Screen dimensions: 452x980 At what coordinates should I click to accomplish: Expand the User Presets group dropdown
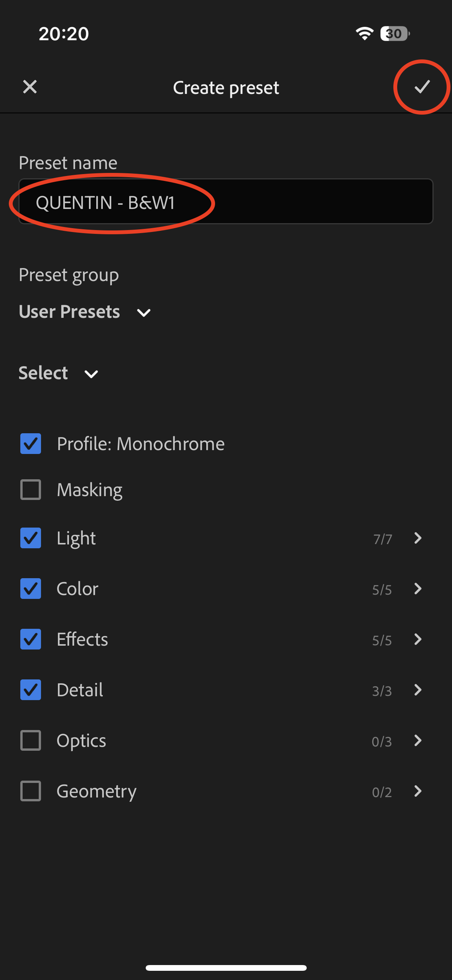click(x=85, y=312)
